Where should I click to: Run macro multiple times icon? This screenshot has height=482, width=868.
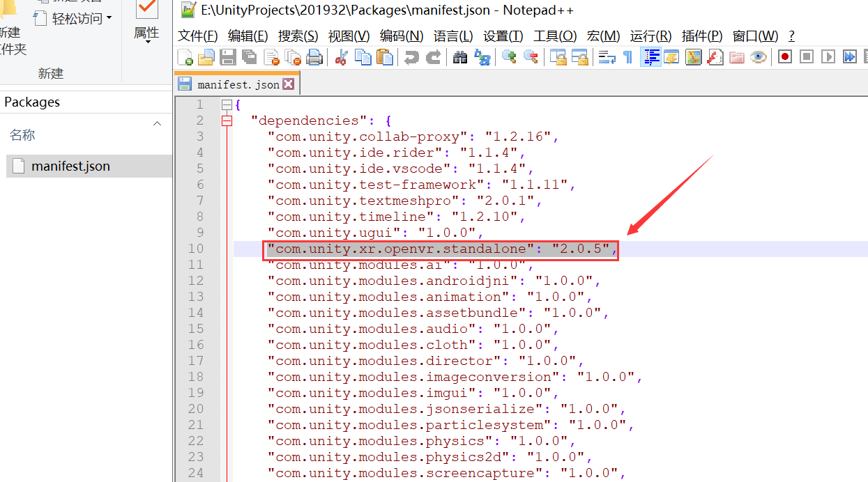tap(849, 57)
